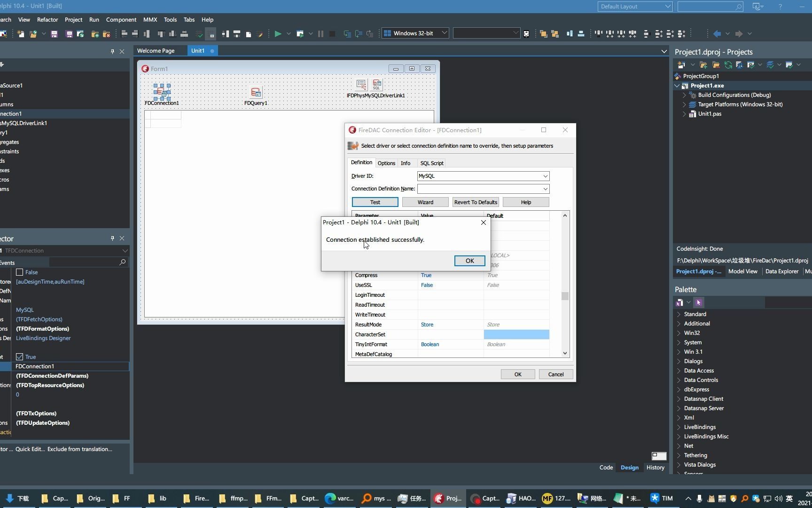812x508 pixels.
Task: Select the FDQuery1 component on Form1
Action: pos(256,92)
